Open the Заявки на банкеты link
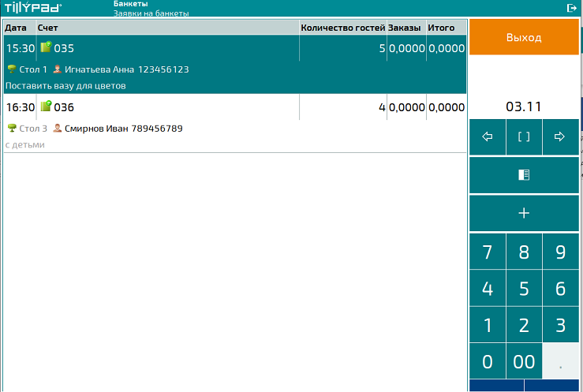This screenshot has height=392, width=583. [151, 13]
